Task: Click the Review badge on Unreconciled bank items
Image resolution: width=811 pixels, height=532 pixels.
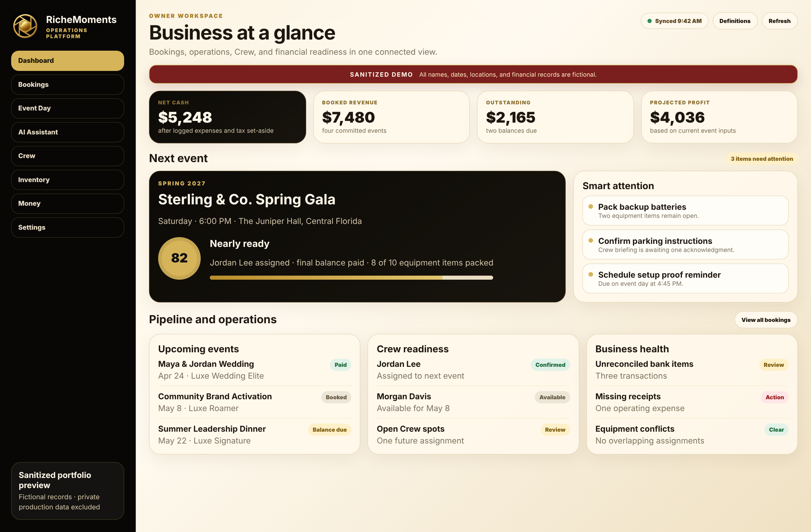Action: (773, 365)
